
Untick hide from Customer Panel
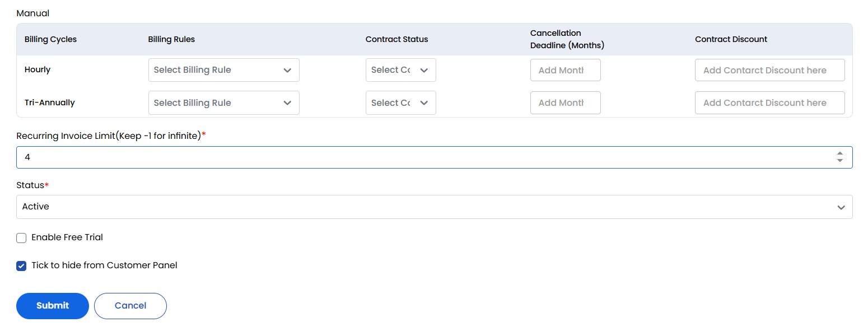pos(21,265)
